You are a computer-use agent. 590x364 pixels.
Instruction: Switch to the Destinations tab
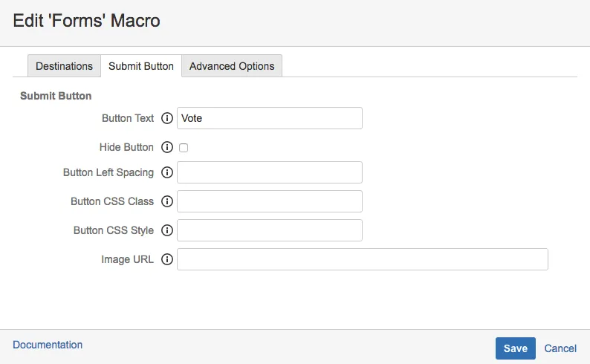[64, 66]
